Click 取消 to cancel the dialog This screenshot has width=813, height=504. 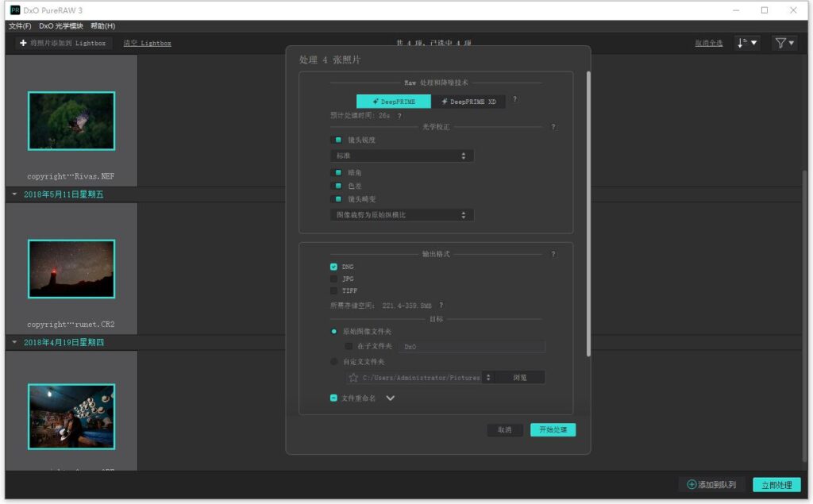pyautogui.click(x=504, y=430)
